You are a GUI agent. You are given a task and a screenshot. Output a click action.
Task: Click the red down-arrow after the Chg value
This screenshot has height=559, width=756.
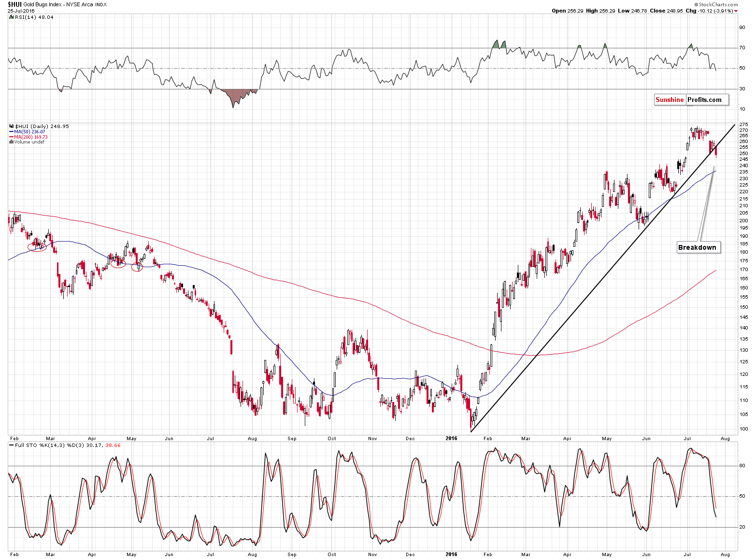pyautogui.click(x=736, y=11)
